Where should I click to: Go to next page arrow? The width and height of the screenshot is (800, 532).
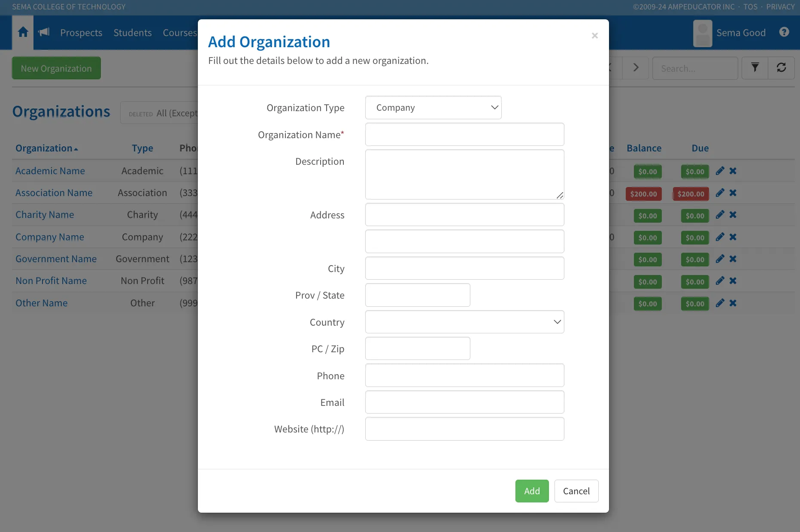click(x=636, y=68)
